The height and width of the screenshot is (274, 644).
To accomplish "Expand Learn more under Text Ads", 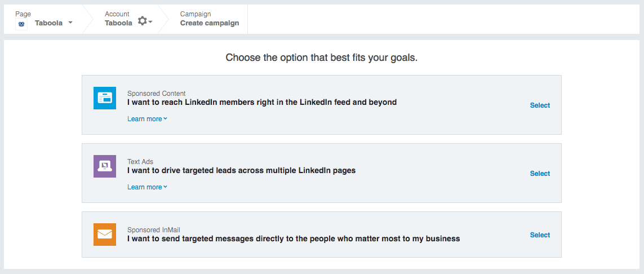I will coord(148,187).
